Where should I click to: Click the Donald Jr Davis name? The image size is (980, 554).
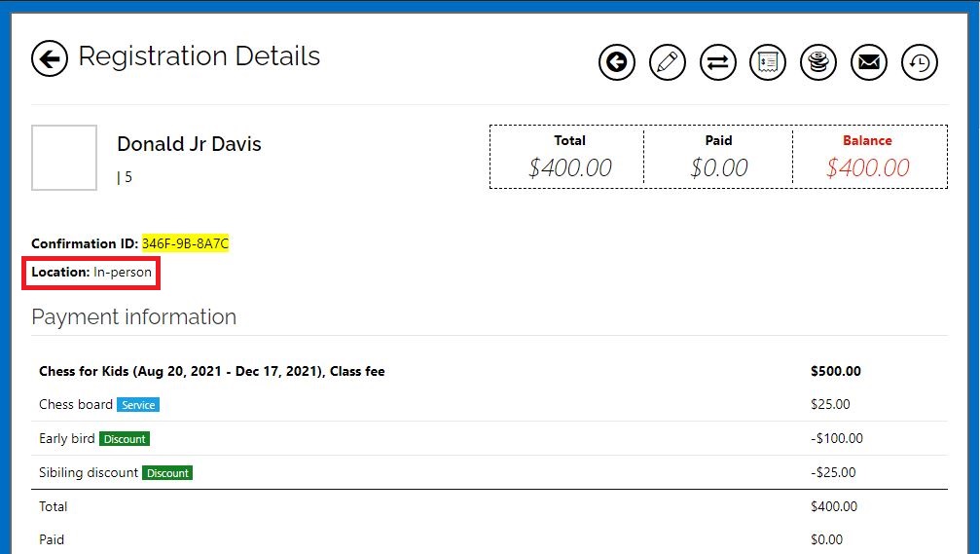coord(189,144)
